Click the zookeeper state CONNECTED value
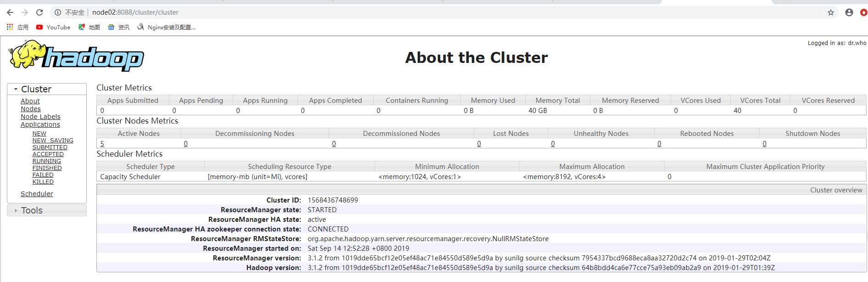This screenshot has width=868, height=282. 328,229
